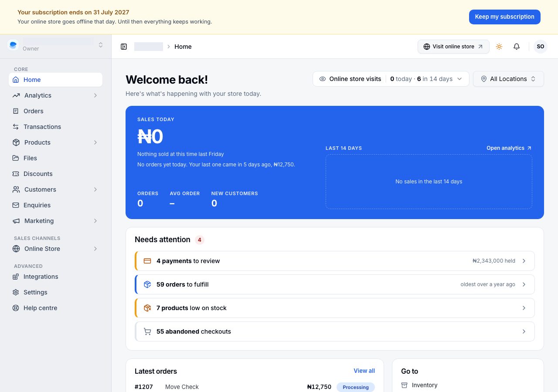The height and width of the screenshot is (392, 558).
Task: Click the Files folder icon
Action: click(x=16, y=158)
